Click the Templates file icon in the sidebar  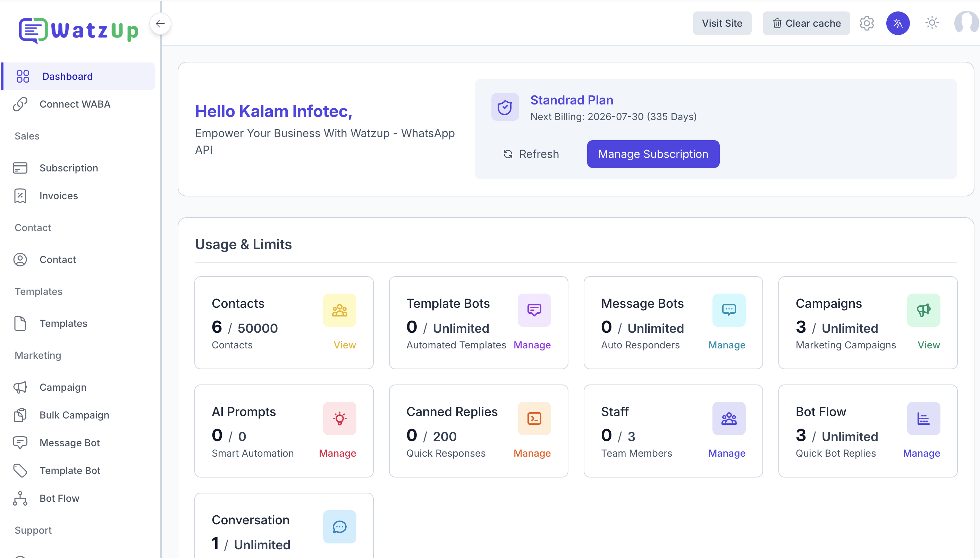pos(20,323)
